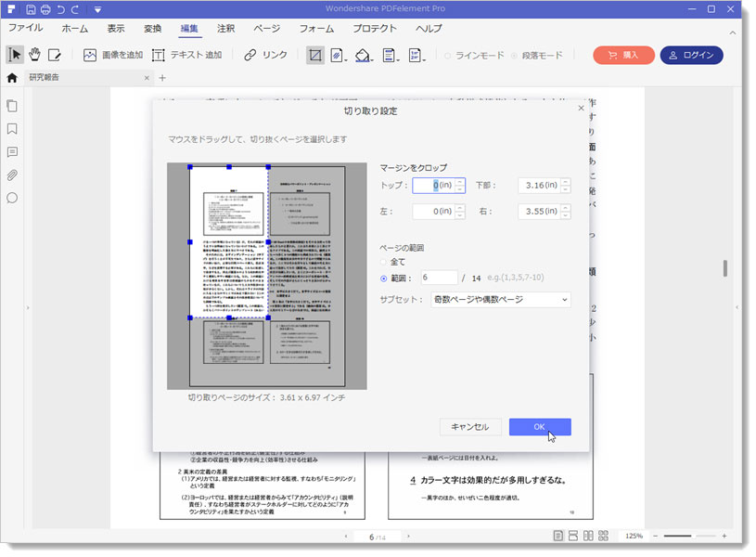Click the vertical scrollbar thumb

(725, 268)
